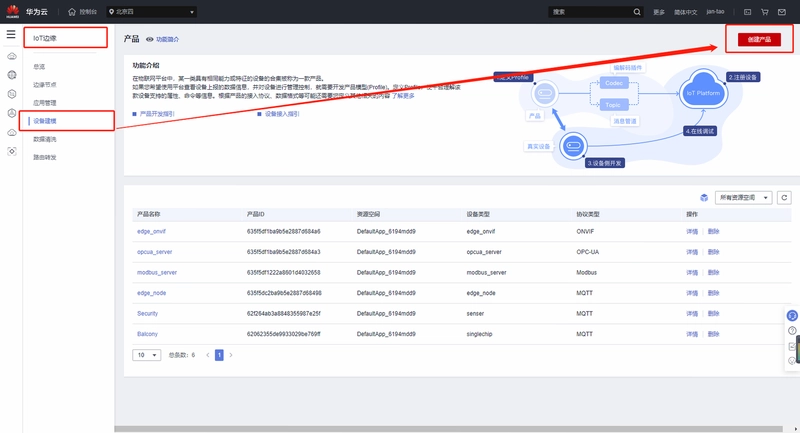Viewport: 800px width, 433px height.
Task: Click the top search input field
Action: coord(591,12)
